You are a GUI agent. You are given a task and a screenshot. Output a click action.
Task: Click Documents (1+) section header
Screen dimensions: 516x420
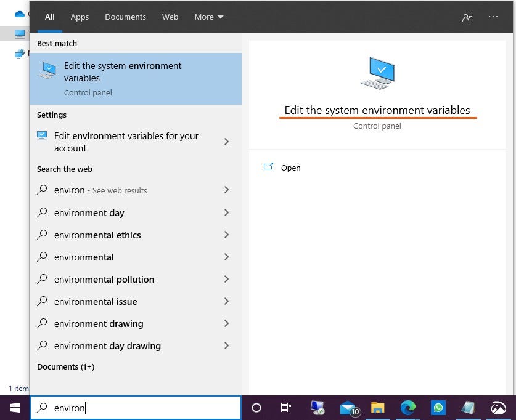coord(65,367)
